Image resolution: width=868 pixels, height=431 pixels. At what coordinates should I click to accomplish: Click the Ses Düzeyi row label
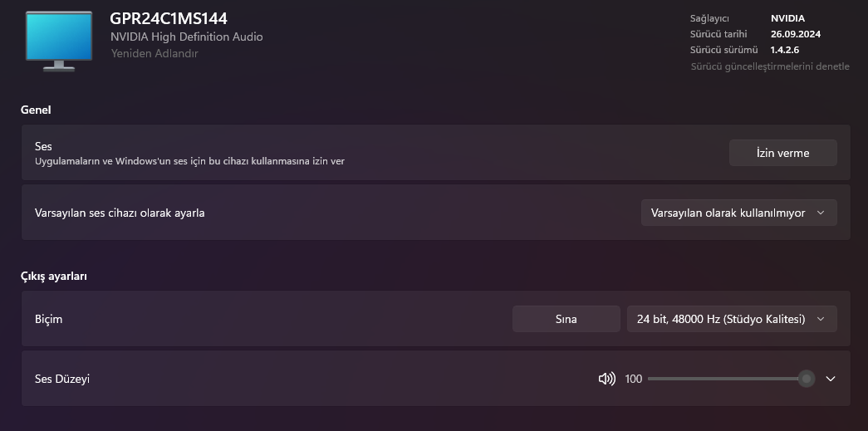point(62,379)
